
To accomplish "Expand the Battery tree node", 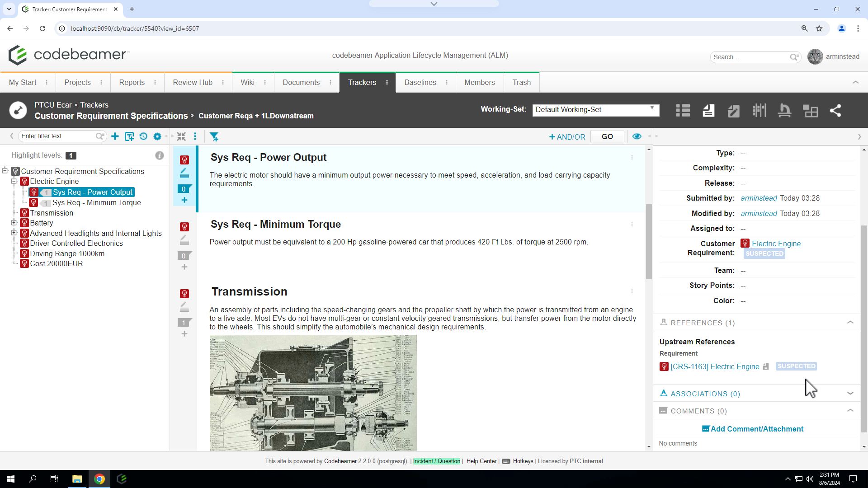I will click(14, 223).
